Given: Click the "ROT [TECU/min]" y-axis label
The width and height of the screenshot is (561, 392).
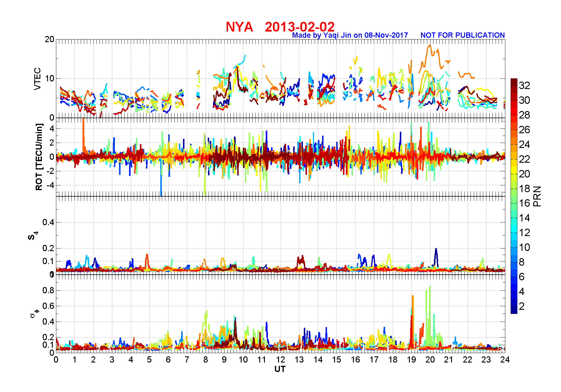Looking at the screenshot, I should point(39,157).
